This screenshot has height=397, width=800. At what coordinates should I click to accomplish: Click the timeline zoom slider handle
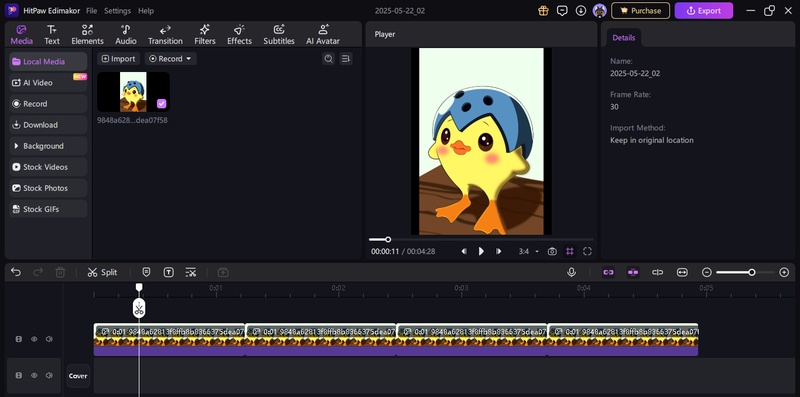pyautogui.click(x=752, y=272)
